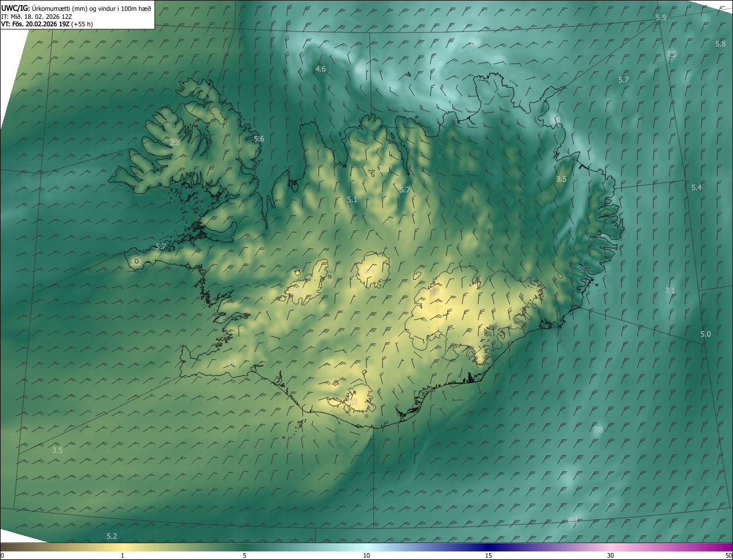
Task: Click the colorbar tick label 1
Action: (x=123, y=555)
